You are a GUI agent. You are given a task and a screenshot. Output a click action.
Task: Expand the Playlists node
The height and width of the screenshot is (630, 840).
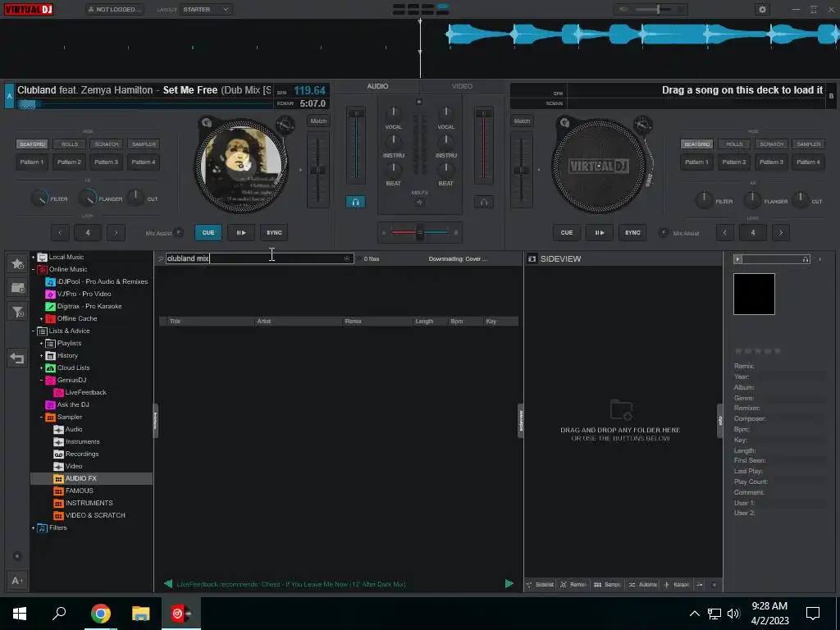(41, 344)
